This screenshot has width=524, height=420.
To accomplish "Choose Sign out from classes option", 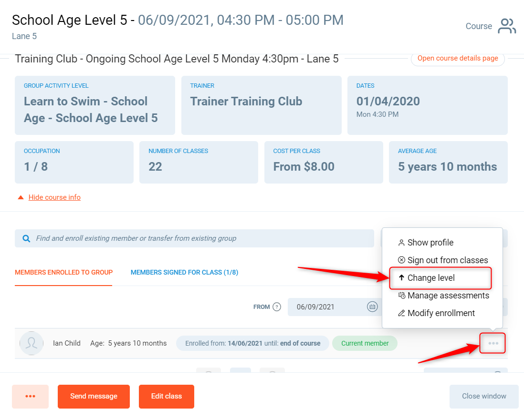I will click(x=447, y=260).
